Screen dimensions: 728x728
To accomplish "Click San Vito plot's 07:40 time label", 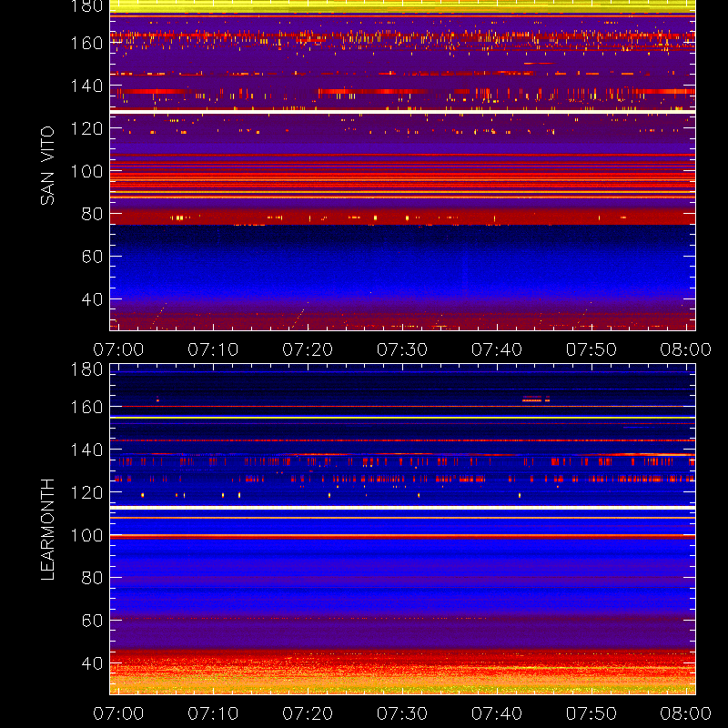I will [497, 349].
